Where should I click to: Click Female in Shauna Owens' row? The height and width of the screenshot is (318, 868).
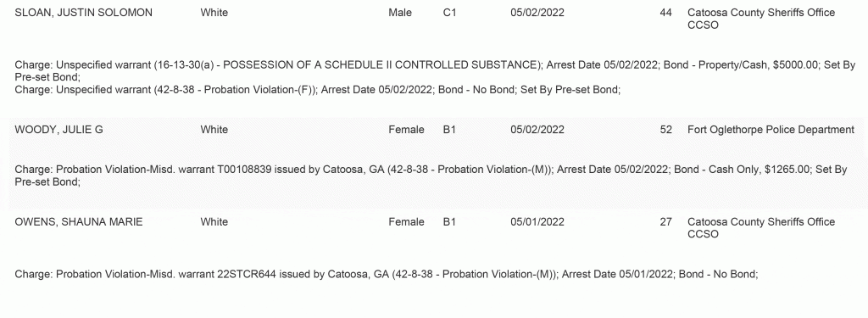(x=406, y=222)
